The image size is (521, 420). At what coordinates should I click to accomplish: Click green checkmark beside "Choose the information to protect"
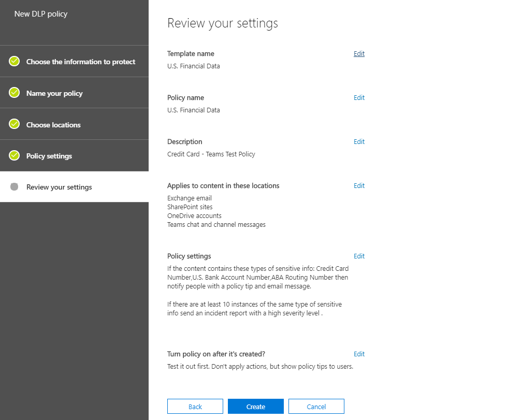pyautogui.click(x=14, y=61)
